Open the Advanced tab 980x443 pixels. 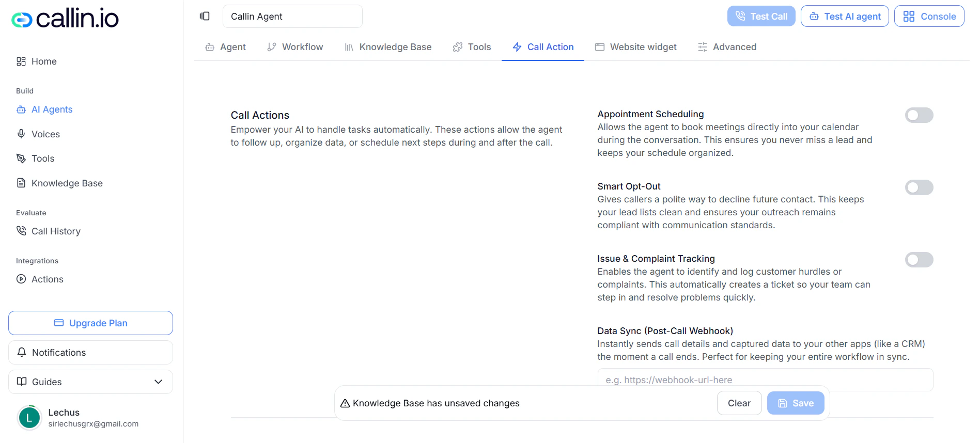pos(727,47)
